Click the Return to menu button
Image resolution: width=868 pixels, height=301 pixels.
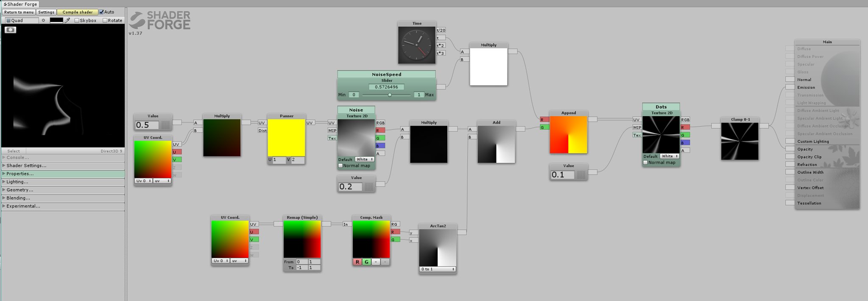(x=19, y=12)
